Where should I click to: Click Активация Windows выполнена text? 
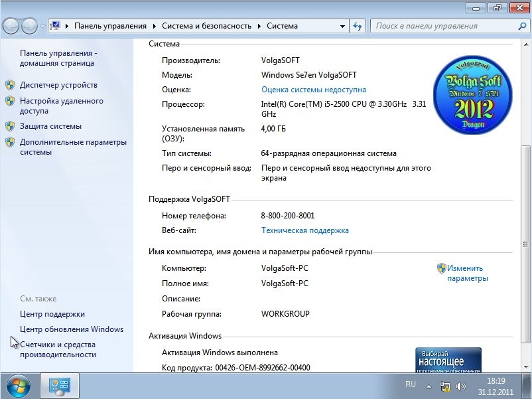click(x=220, y=353)
